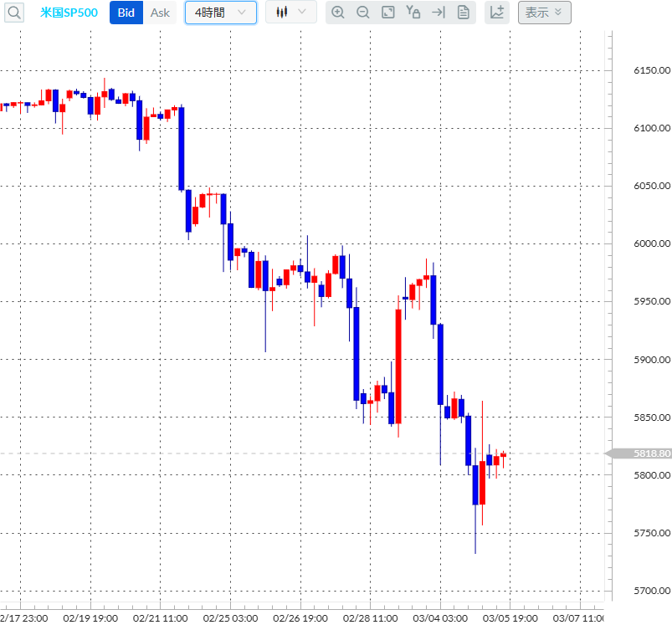The image size is (672, 625).
Task: Toggle Y-axis lock icon
Action: click(413, 13)
